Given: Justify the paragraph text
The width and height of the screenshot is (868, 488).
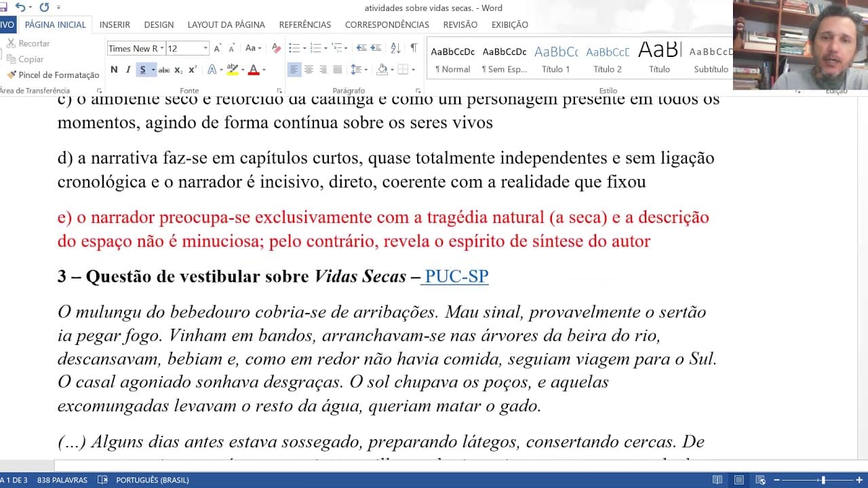Looking at the screenshot, I should pyautogui.click(x=337, y=70).
